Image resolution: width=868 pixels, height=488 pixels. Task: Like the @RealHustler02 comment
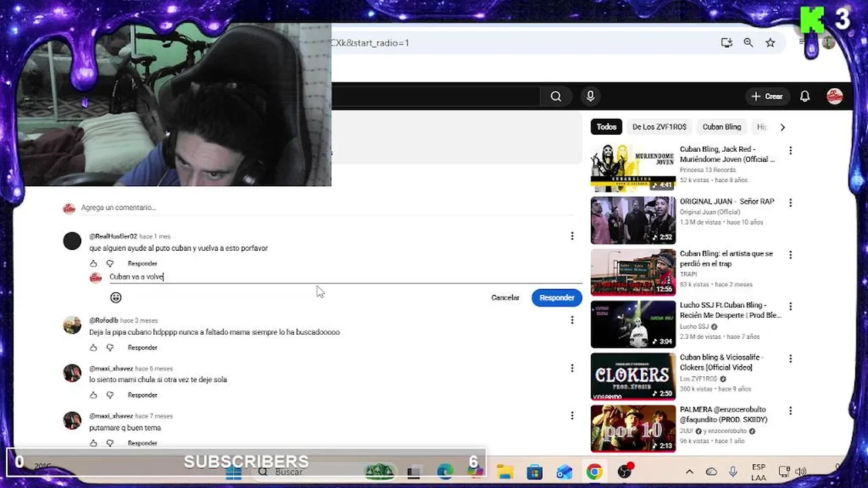coord(94,264)
